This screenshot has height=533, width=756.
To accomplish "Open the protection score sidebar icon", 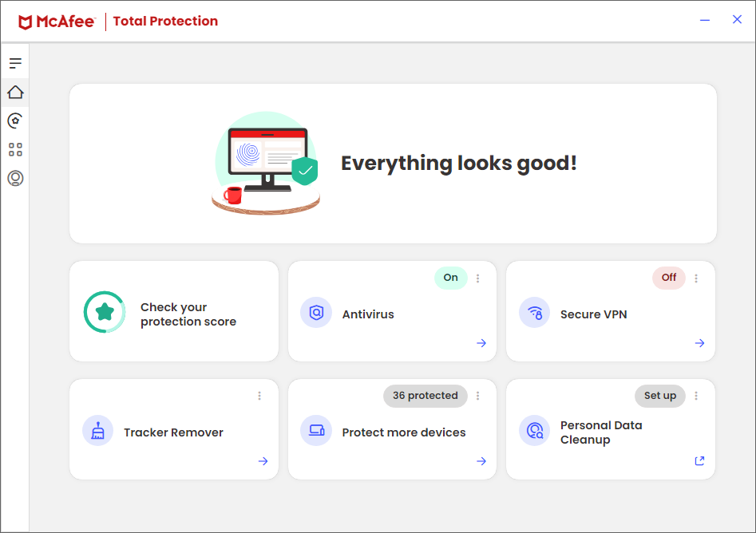I will click(x=15, y=121).
